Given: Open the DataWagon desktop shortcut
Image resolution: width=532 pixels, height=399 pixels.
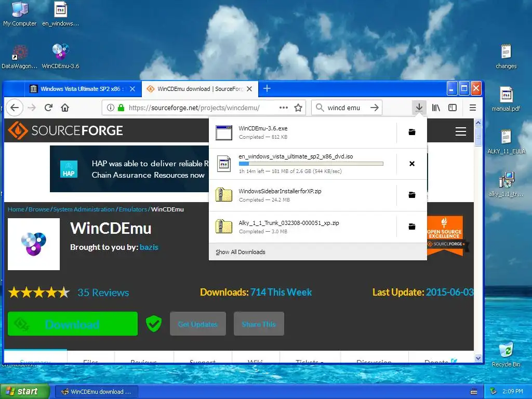Looking at the screenshot, I should [x=19, y=56].
